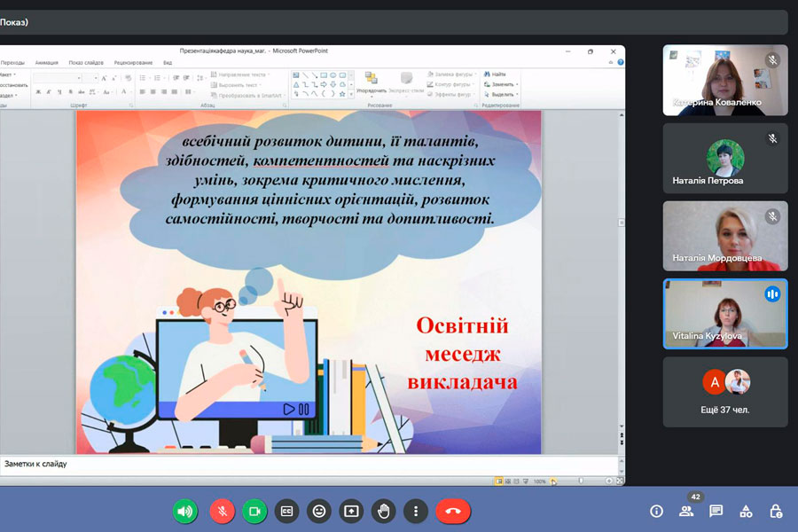The width and height of the screenshot is (798, 532).
Task: Open the emoji reactions picker
Action: (319, 511)
